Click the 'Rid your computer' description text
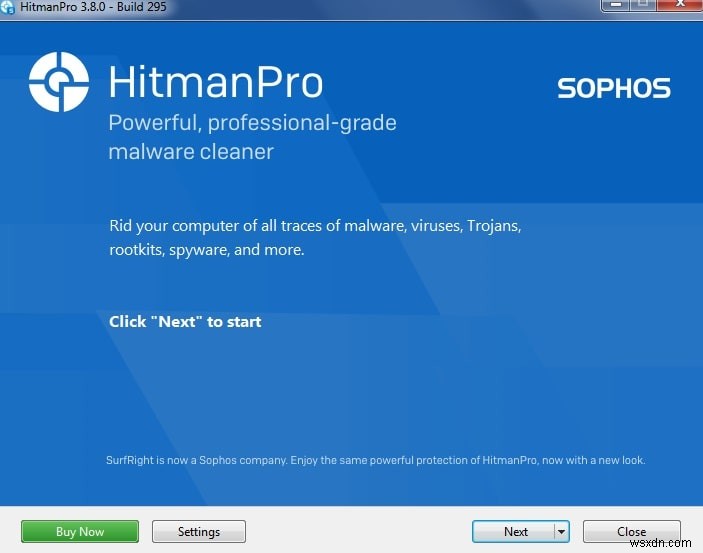703x553 pixels. (x=315, y=225)
